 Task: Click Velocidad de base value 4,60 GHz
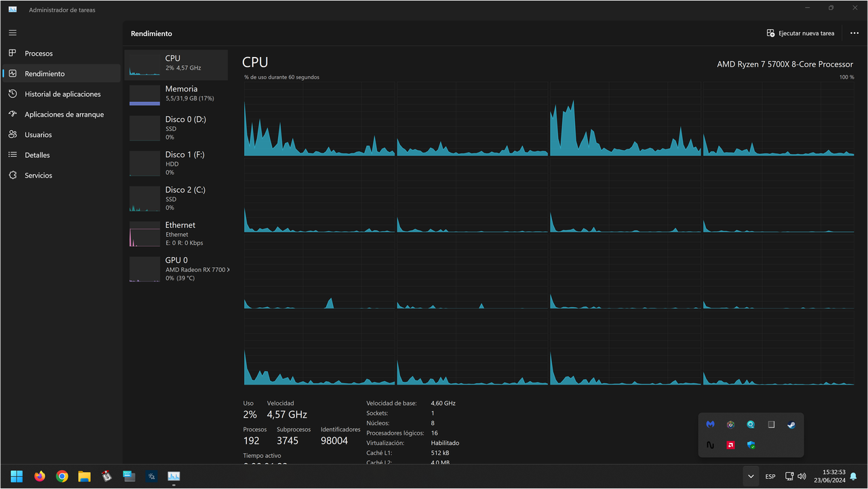(x=443, y=403)
